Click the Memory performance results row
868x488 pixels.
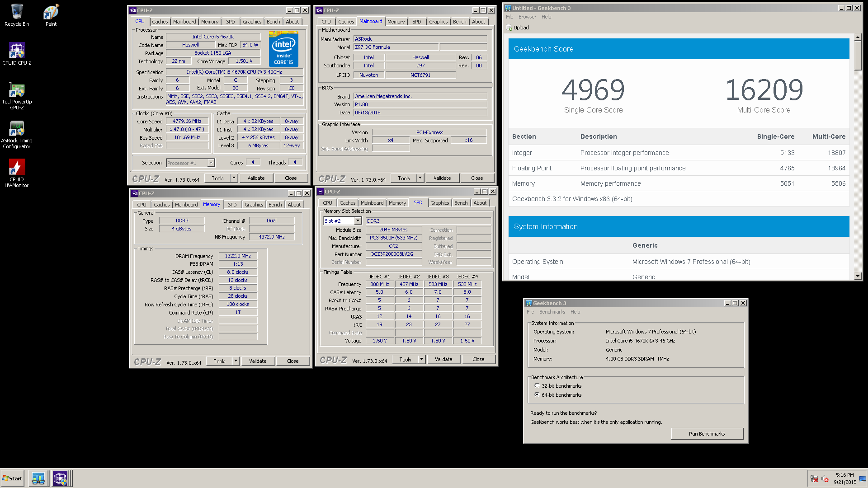[x=679, y=183]
